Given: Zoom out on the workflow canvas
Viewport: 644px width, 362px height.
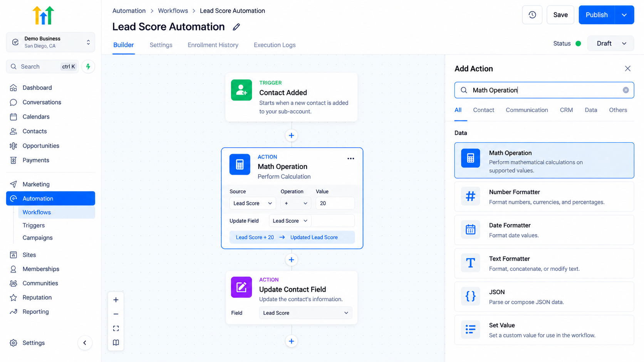Looking at the screenshot, I should point(116,314).
